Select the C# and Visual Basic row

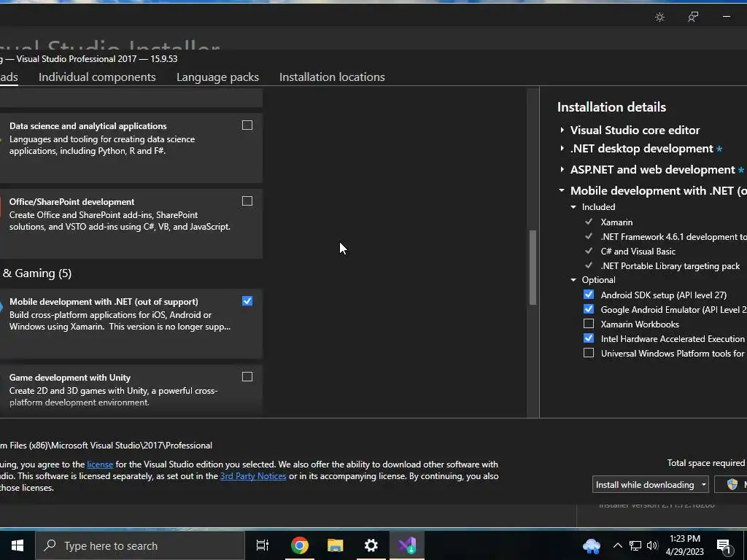(x=638, y=252)
